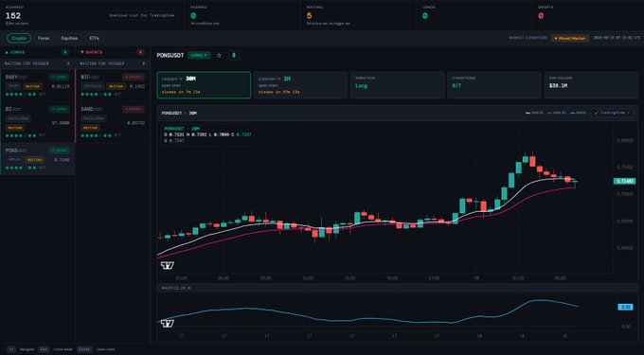Select the WIFUSDT short setup card
The width and height of the screenshot is (644, 355).
(113, 85)
